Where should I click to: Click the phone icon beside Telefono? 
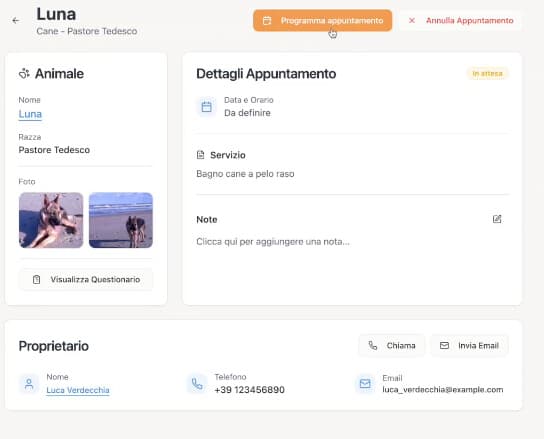coord(197,384)
